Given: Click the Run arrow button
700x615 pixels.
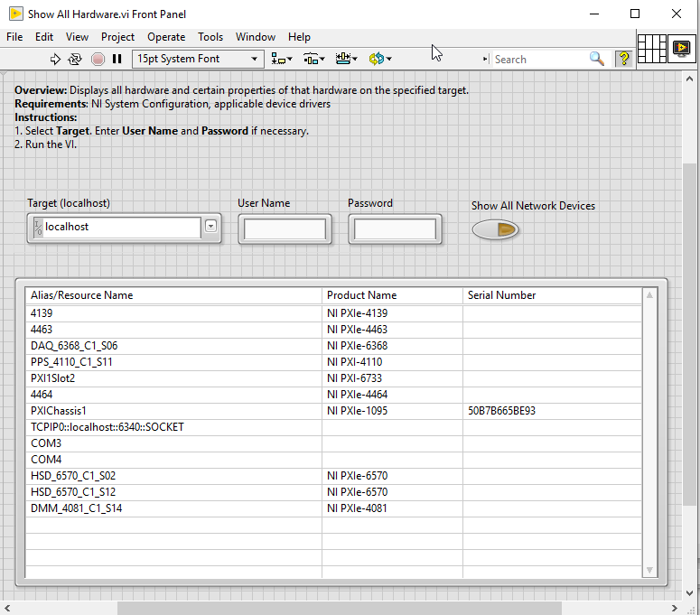Looking at the screenshot, I should [55, 59].
